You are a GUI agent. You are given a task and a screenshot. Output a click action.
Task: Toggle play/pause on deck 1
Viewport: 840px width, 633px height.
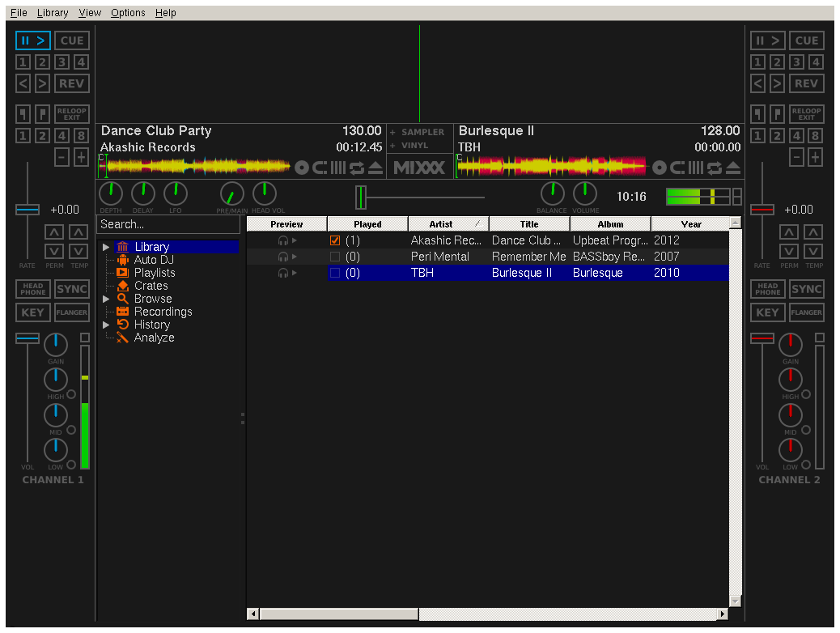point(32,40)
